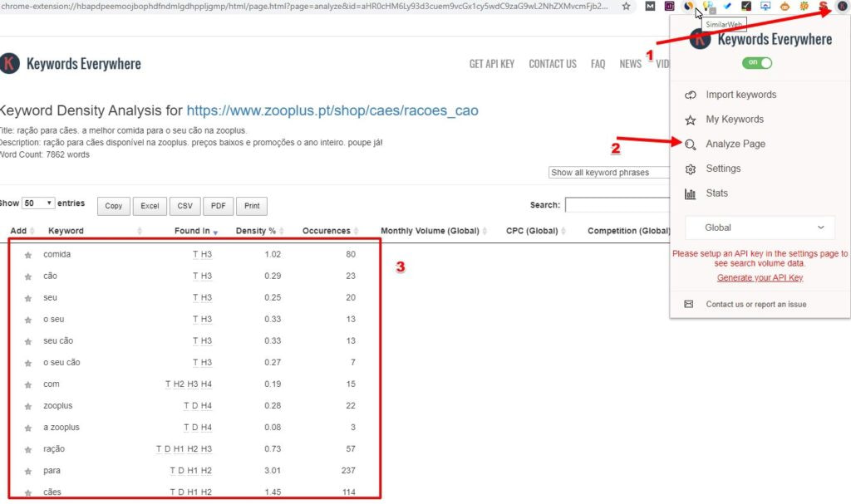Open the zooplus.pt analyzed URL link
Viewport: 851px width, 504px height.
(x=332, y=110)
